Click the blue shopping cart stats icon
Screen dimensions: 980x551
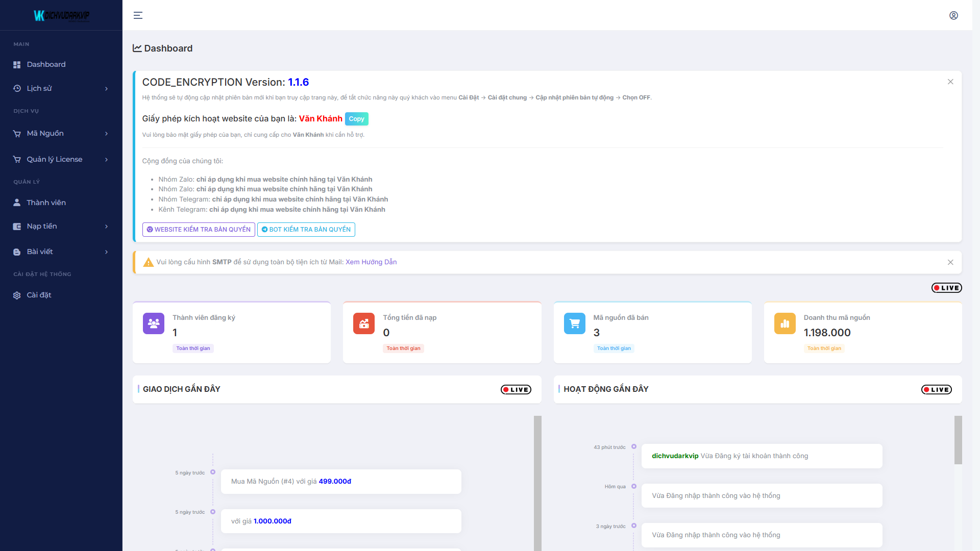tap(575, 323)
